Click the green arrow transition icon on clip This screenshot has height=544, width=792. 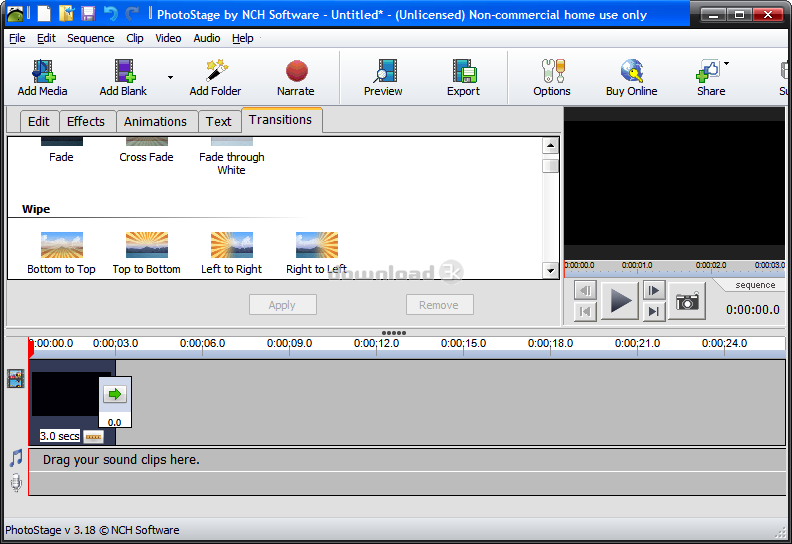pos(115,394)
